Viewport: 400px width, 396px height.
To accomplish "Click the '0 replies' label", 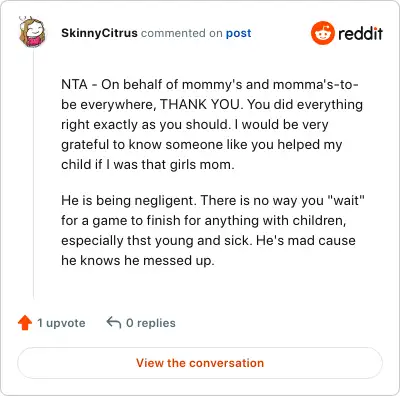I will pos(151,323).
